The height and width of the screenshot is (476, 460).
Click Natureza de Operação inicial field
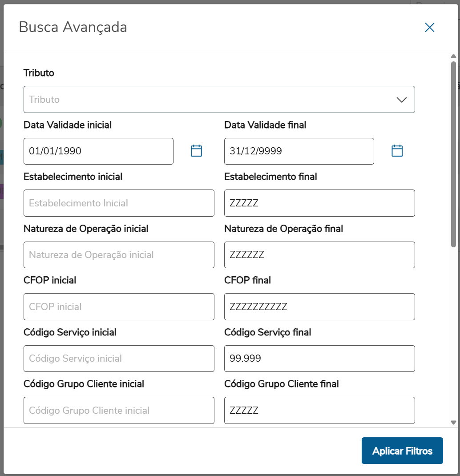pos(119,255)
